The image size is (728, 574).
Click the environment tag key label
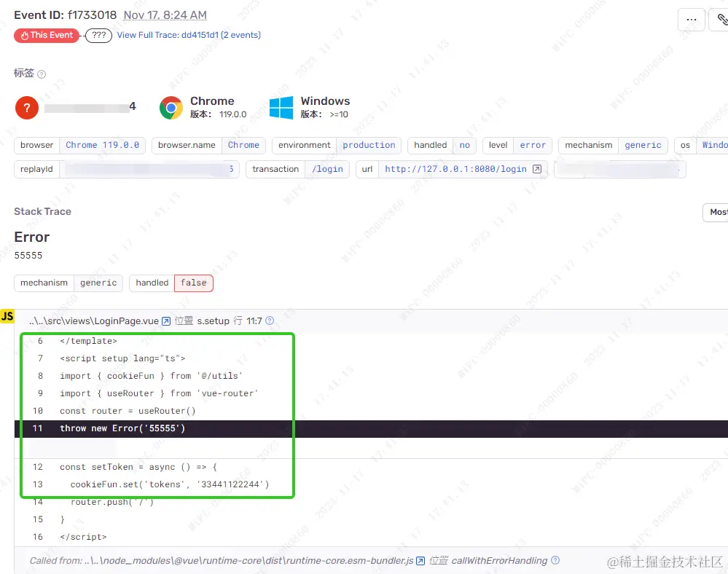click(304, 145)
